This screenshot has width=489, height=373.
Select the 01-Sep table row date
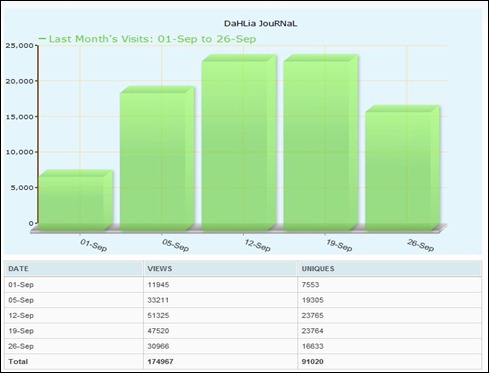(x=21, y=285)
